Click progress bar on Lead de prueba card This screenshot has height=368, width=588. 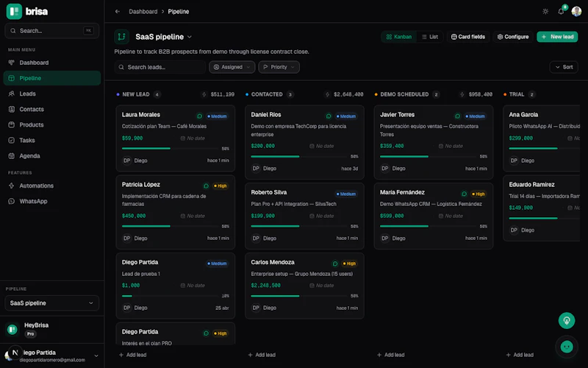coord(171,296)
